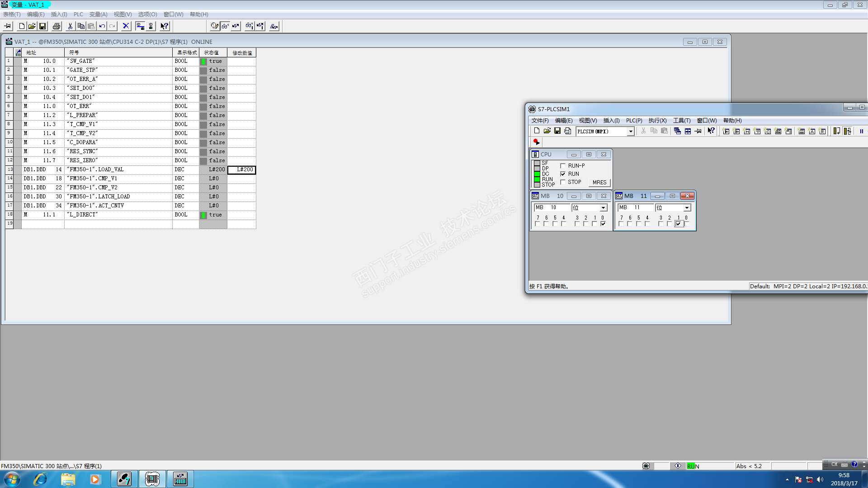Click the monitor variable glasses icon

click(x=225, y=26)
